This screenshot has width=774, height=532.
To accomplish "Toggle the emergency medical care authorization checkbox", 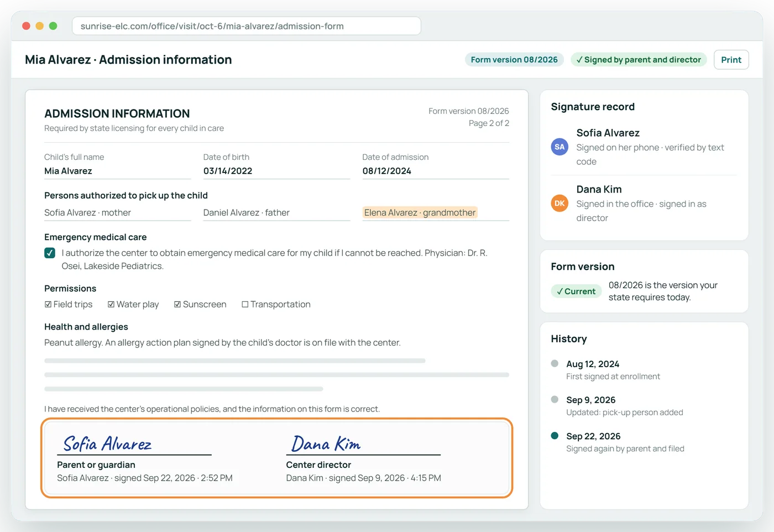I will (x=50, y=253).
